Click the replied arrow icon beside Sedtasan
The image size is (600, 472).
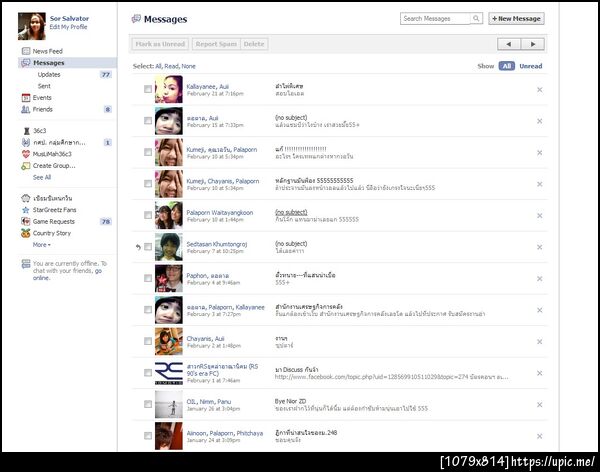138,247
